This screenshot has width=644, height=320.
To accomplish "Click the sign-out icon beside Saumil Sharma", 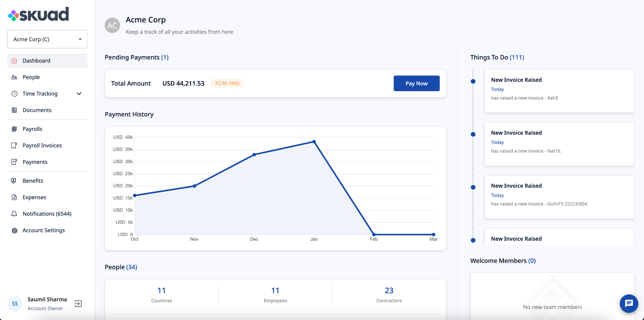I will 78,303.
